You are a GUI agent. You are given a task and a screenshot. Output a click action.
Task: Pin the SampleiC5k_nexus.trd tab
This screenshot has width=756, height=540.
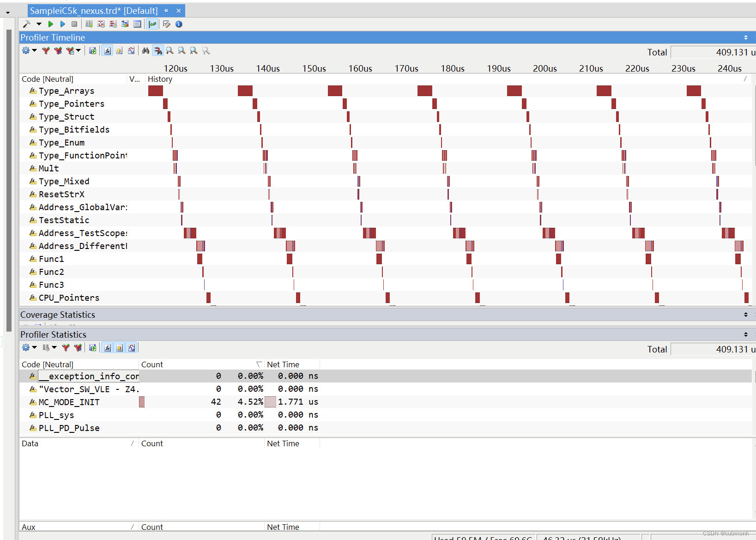pyautogui.click(x=166, y=11)
